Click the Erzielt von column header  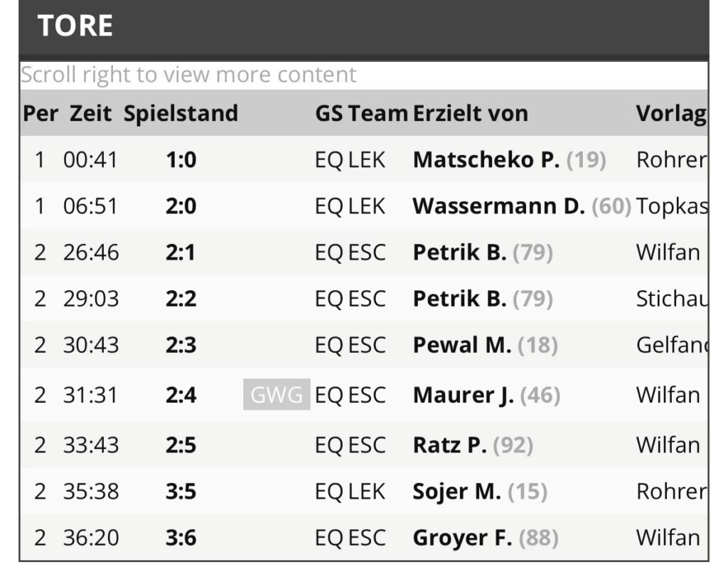[x=470, y=114]
